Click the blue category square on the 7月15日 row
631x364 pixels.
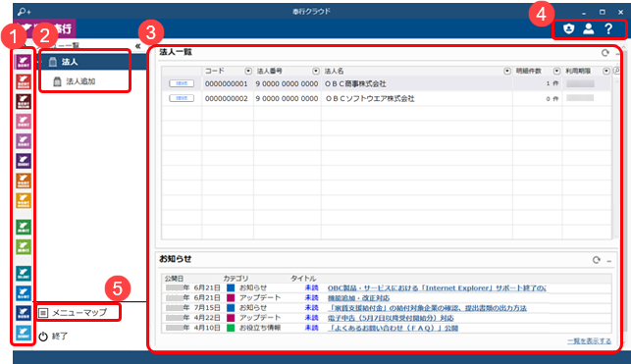pos(231,308)
